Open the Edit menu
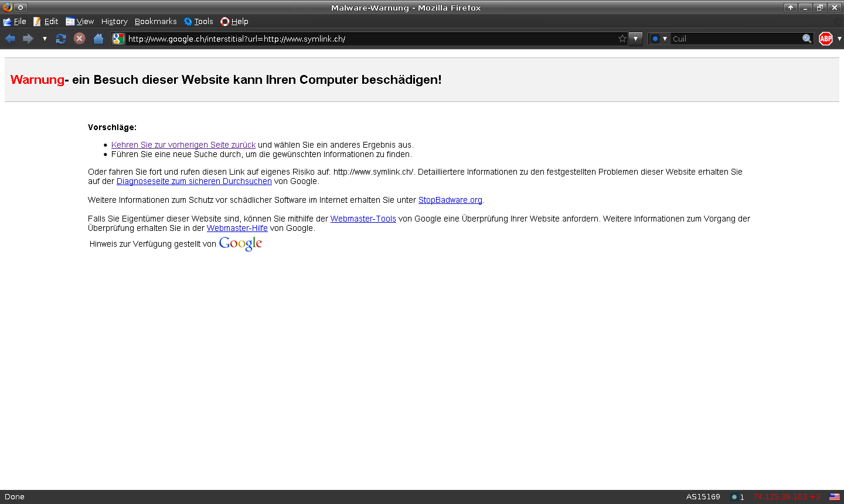This screenshot has height=504, width=844. click(x=46, y=22)
